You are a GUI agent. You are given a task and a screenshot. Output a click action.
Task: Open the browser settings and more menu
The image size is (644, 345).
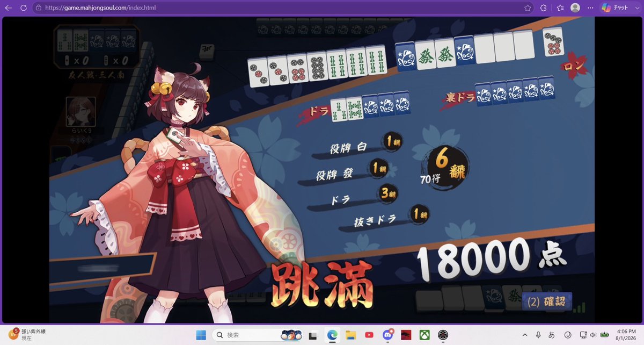point(590,8)
